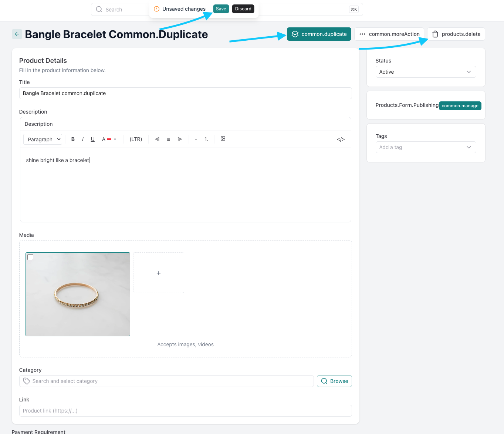Toggle the (LTR) text direction option

pos(136,139)
